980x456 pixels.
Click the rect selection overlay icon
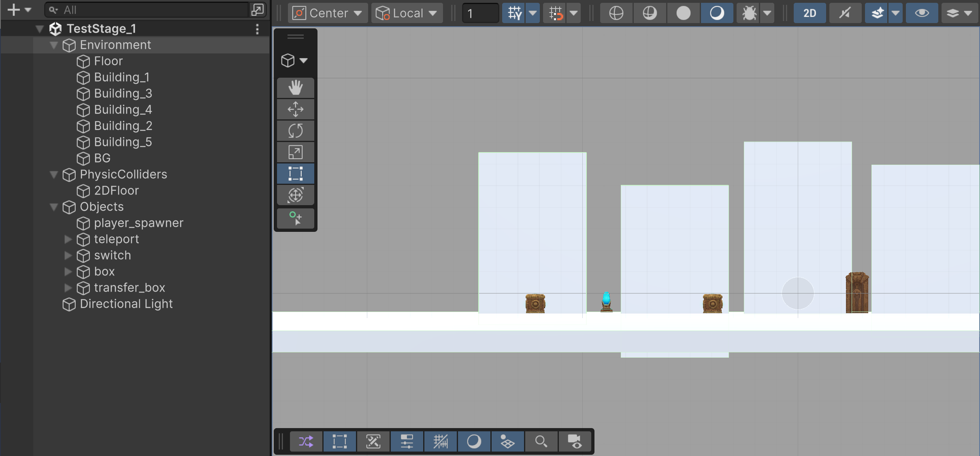click(x=340, y=441)
